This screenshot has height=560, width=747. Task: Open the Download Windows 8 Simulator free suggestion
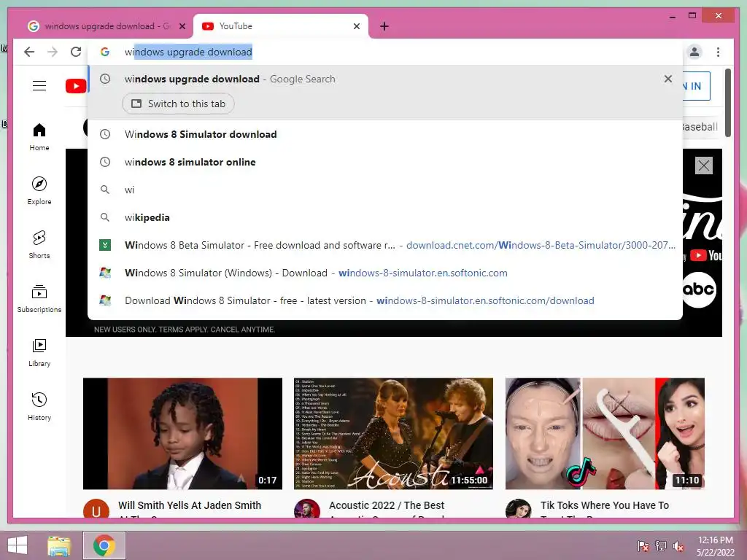point(385,300)
